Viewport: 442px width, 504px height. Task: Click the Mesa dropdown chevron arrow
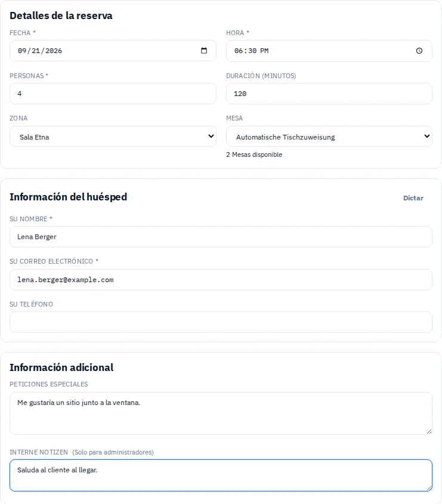[427, 136]
